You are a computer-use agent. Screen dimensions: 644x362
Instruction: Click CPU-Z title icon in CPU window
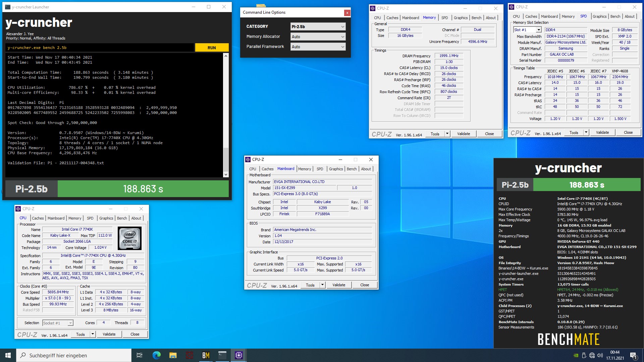pos(18,208)
